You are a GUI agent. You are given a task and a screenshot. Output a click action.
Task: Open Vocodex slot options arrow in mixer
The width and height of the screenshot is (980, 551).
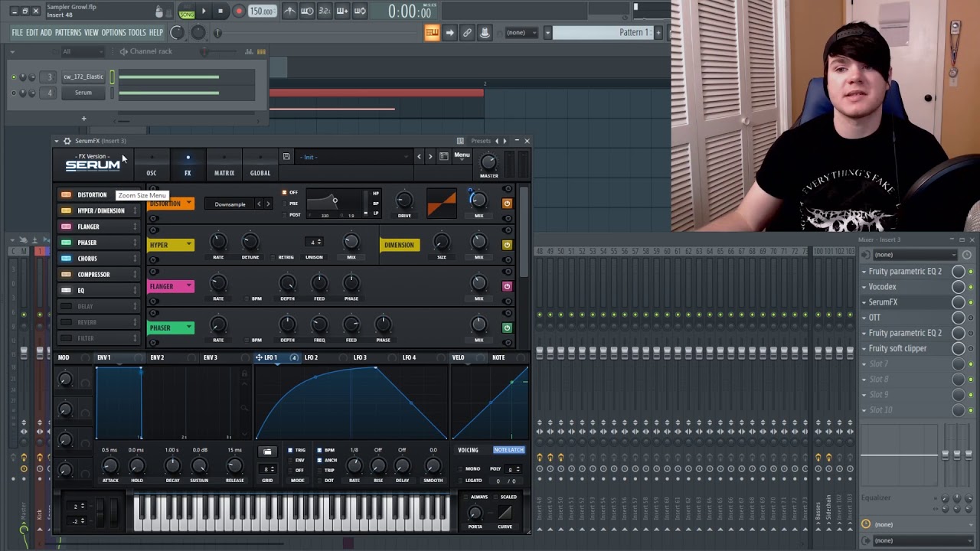tap(864, 287)
